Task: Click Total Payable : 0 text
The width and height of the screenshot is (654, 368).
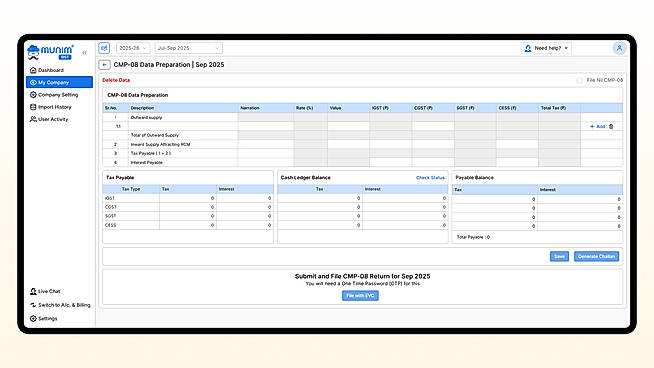Action: coord(473,237)
